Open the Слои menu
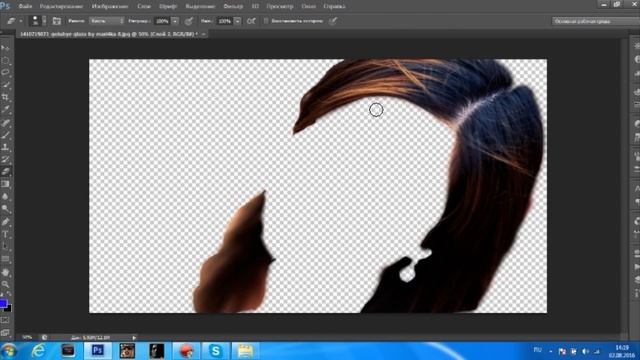 [x=144, y=6]
